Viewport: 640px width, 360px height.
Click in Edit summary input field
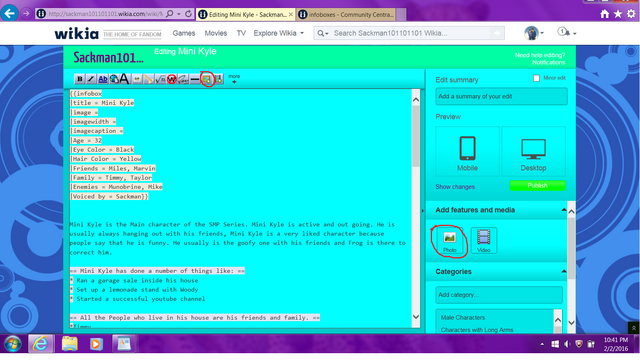(x=501, y=96)
